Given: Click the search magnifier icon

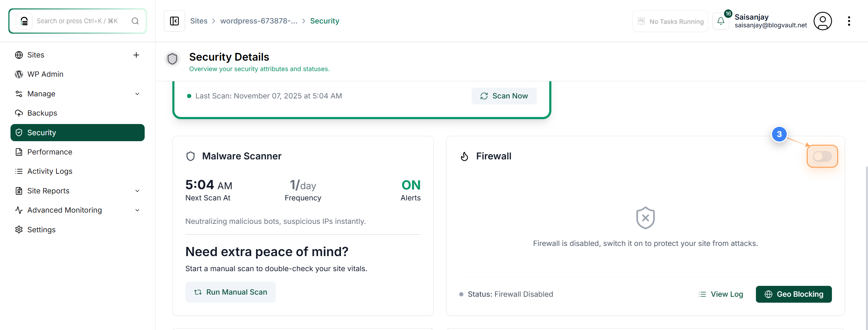Looking at the screenshot, I should [x=135, y=21].
